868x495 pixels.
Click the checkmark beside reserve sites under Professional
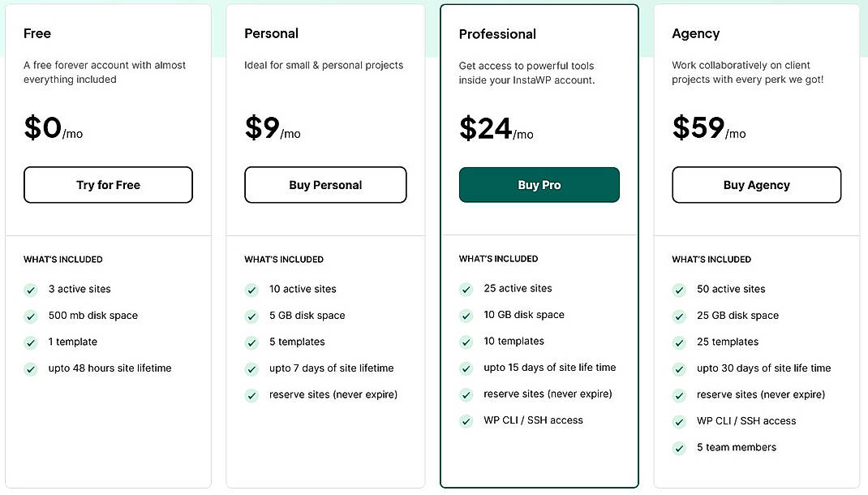(466, 394)
